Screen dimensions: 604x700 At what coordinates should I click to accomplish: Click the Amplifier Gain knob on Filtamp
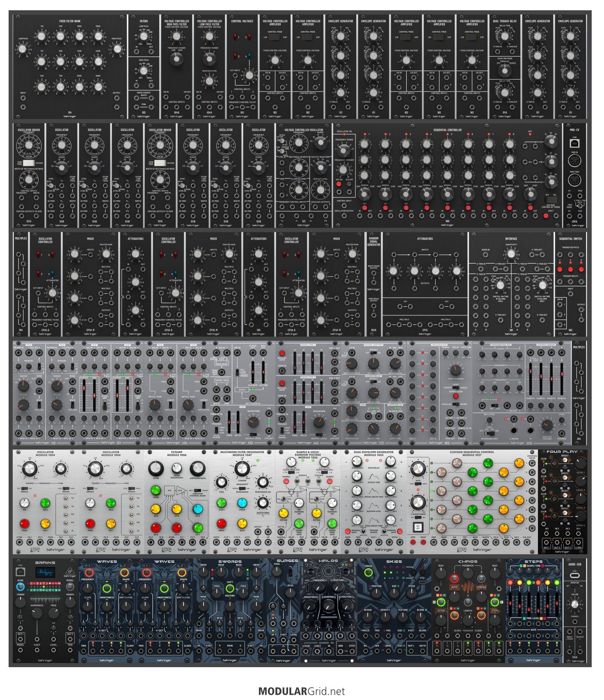(197, 468)
